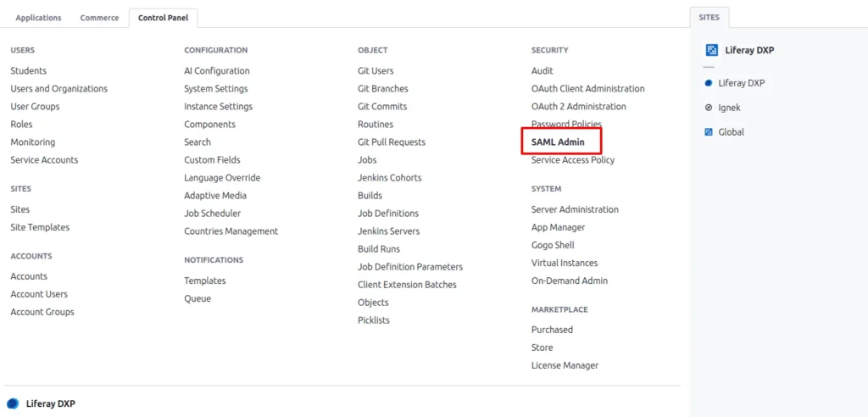
Task: Open OAuth 2 Administration
Action: [x=578, y=107]
